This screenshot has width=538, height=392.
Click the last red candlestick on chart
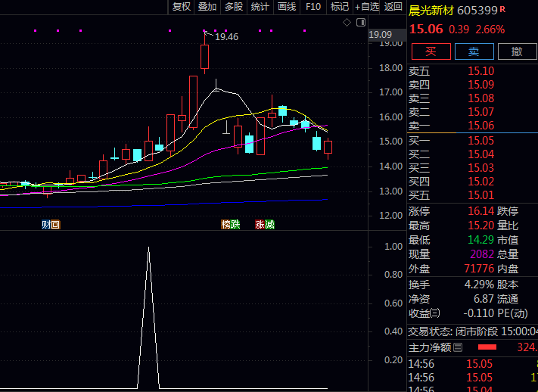pyautogui.click(x=328, y=148)
